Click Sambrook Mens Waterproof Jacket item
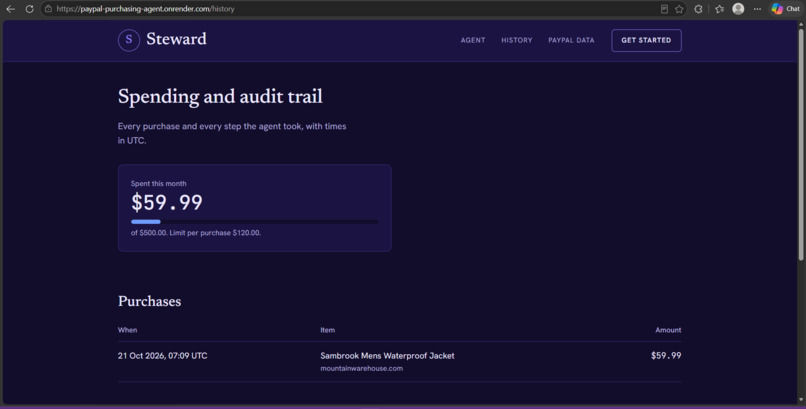This screenshot has width=806, height=409. 387,356
